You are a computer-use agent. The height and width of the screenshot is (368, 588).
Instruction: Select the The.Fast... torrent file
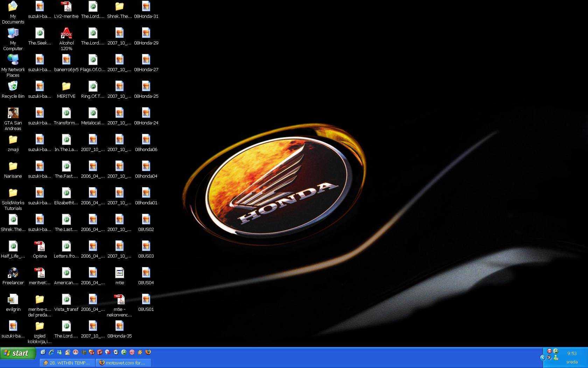pyautogui.click(x=66, y=170)
